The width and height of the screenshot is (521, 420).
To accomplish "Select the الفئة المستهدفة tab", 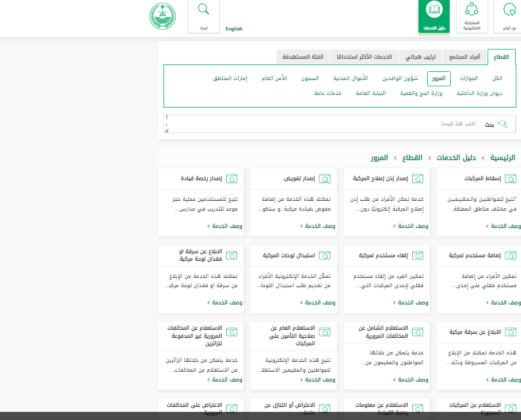I will [x=303, y=57].
